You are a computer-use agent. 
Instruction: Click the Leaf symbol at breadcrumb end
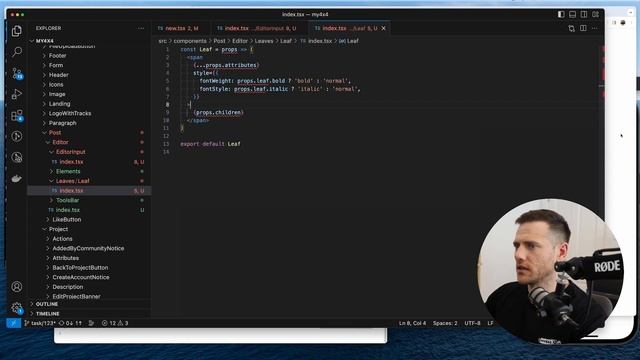(x=349, y=41)
